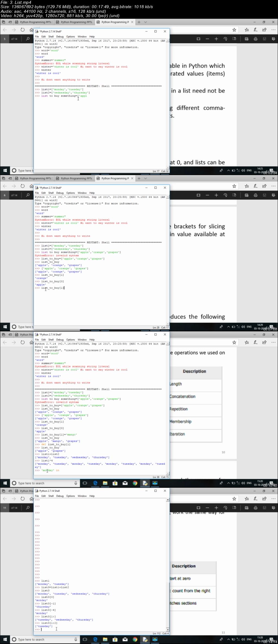Viewport: 278px width, 644px height.
Task: Expand hidden tray icons chevron in 00:03:34 frame
Action: (229, 170)
